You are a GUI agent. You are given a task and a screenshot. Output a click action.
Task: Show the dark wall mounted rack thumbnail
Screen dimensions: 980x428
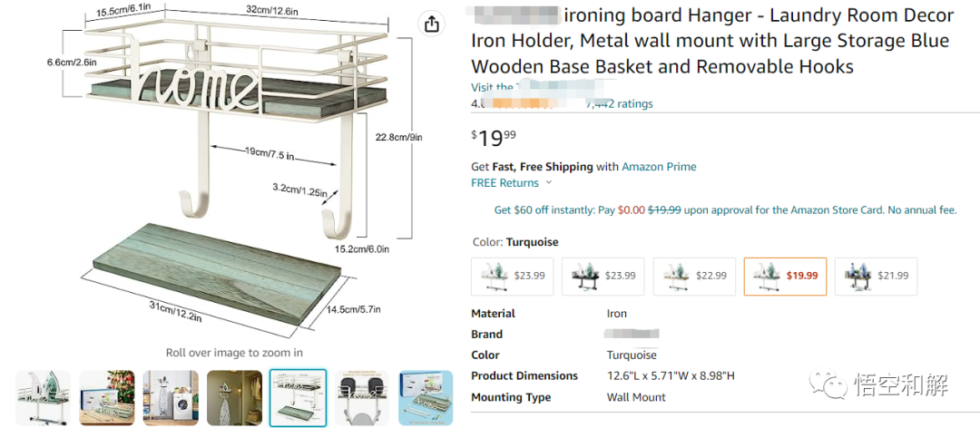coord(234,397)
